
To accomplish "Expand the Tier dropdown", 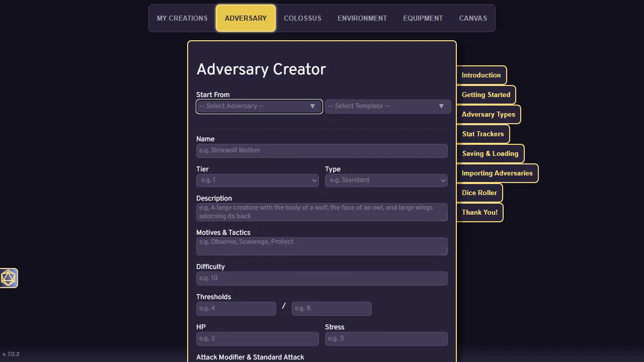I will click(x=257, y=180).
